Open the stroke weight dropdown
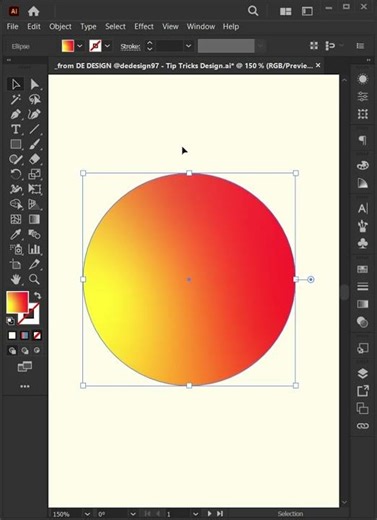377x520 pixels. (188, 46)
